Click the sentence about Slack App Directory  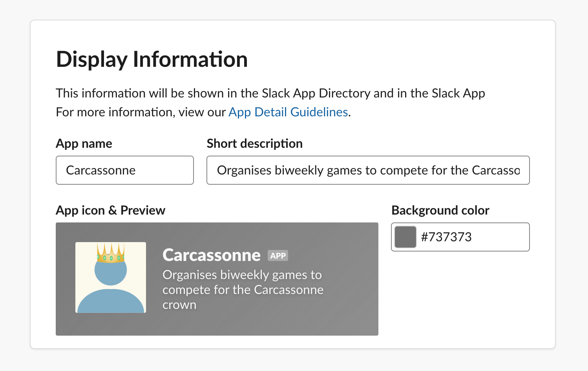coord(270,94)
